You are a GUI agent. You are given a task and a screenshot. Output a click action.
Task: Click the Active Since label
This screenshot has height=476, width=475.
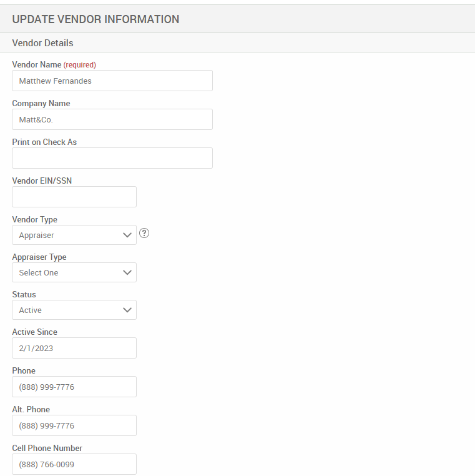(34, 332)
